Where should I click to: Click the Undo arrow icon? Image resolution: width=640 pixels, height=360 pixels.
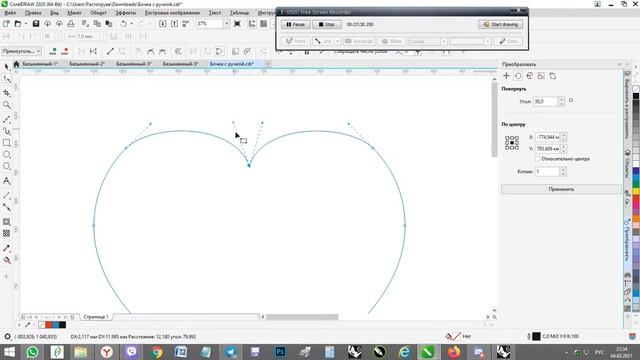(x=123, y=24)
